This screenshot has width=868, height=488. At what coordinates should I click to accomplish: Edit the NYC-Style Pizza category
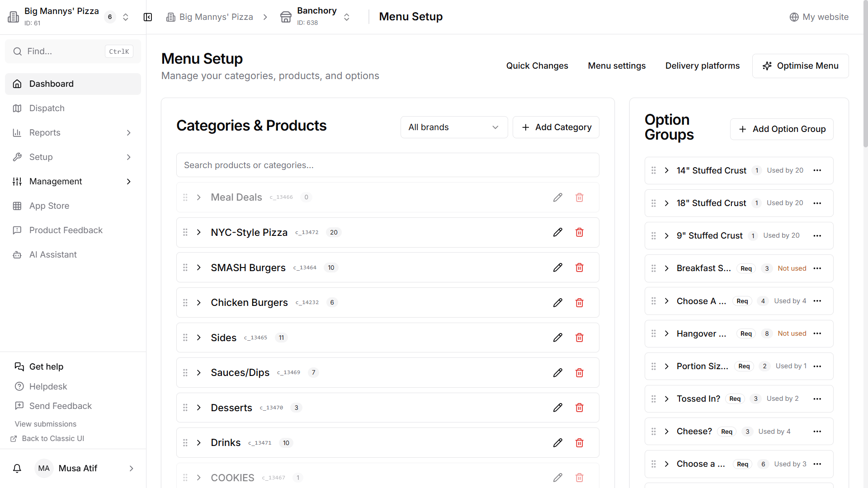coord(558,232)
